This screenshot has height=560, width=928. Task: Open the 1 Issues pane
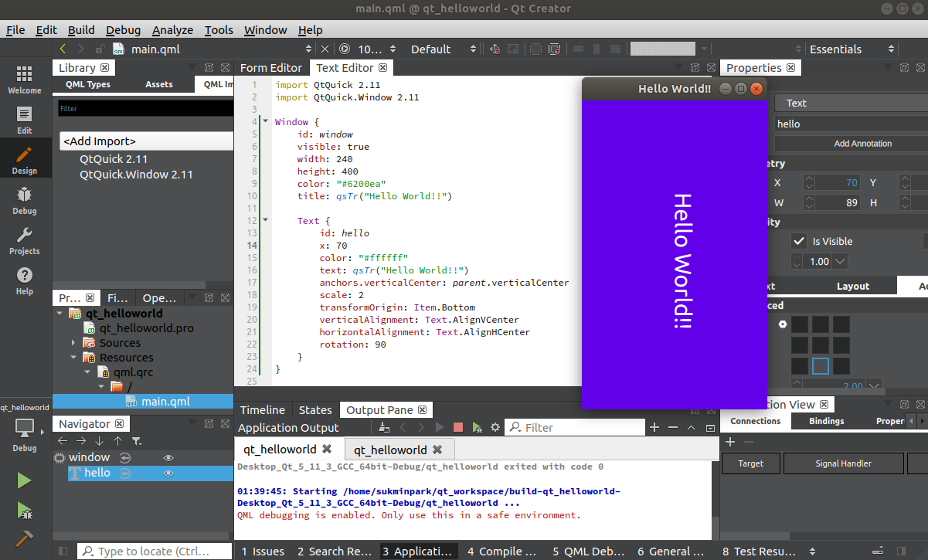[263, 552]
